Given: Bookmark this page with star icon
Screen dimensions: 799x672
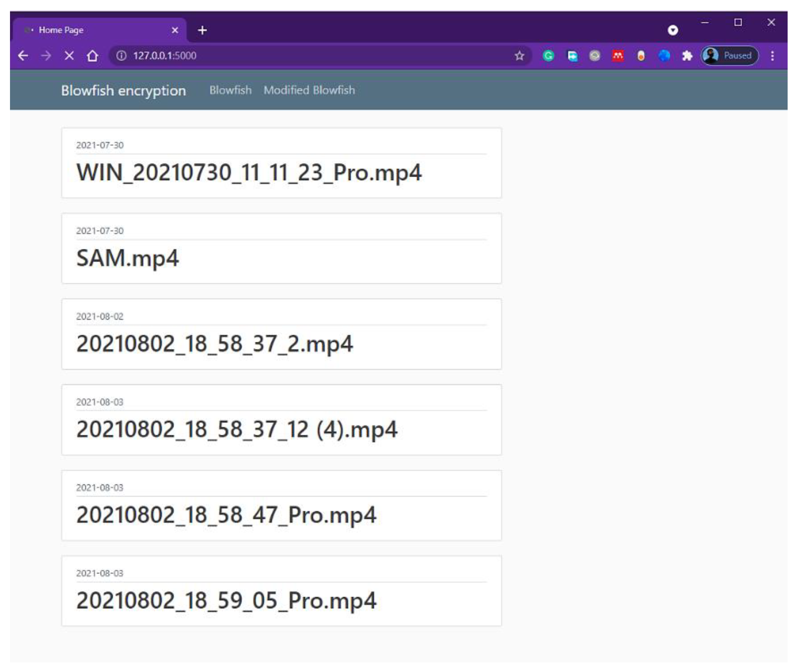Looking at the screenshot, I should coord(519,56).
